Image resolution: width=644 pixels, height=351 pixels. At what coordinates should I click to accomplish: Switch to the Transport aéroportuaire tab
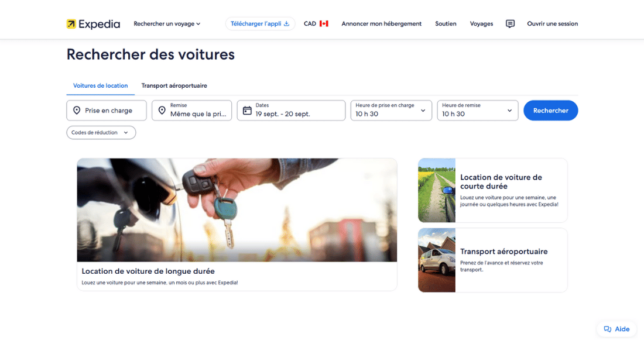(x=174, y=85)
